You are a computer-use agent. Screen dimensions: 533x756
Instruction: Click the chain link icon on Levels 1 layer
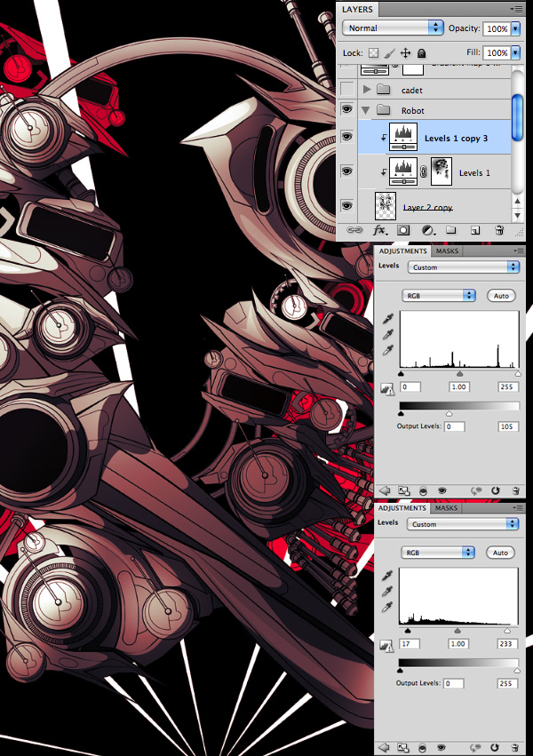423,171
